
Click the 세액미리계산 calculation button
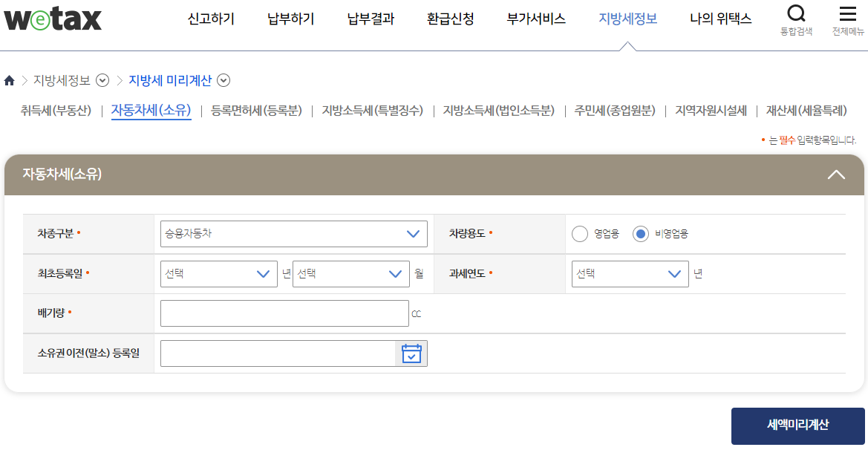798,425
